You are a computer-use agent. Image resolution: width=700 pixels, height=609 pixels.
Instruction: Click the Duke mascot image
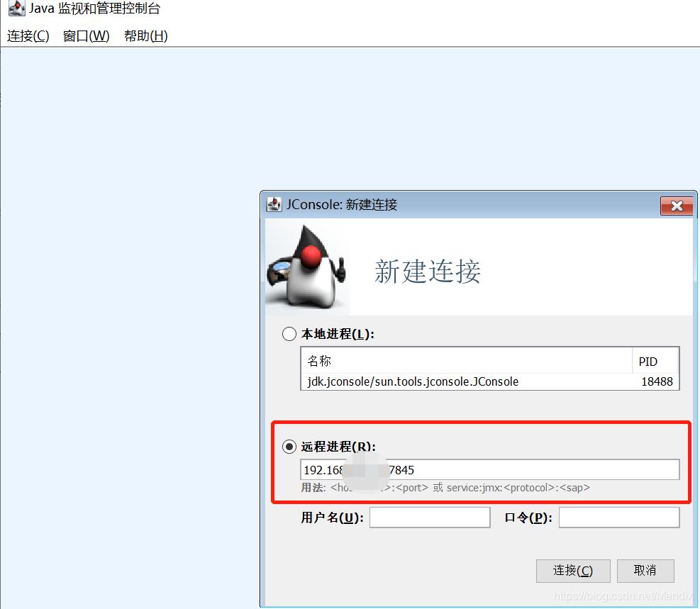tap(307, 267)
